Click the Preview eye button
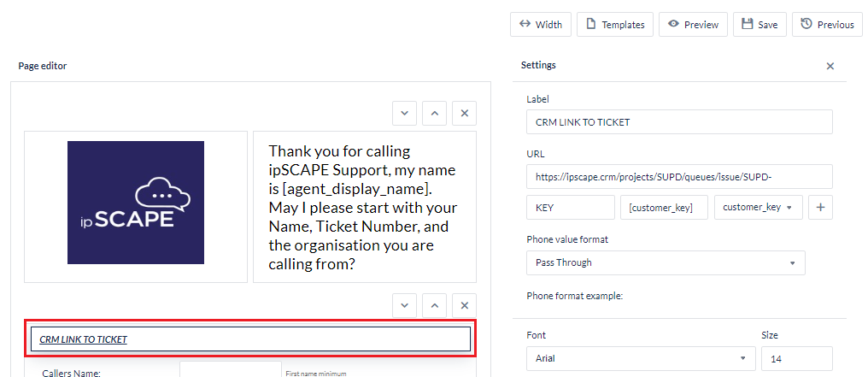The image size is (868, 377). (693, 25)
